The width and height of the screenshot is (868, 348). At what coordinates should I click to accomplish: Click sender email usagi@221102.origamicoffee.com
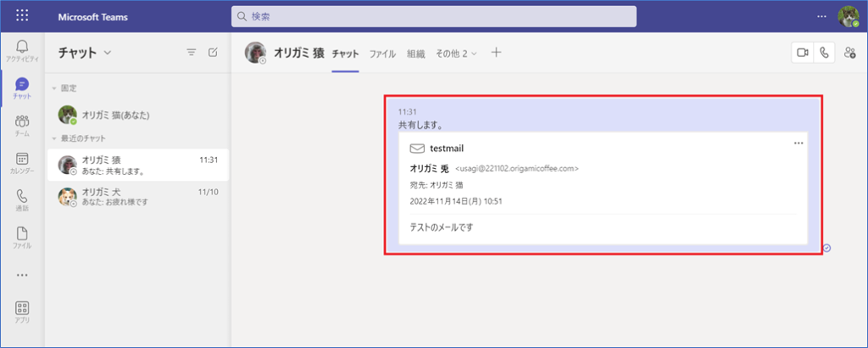[x=517, y=168]
